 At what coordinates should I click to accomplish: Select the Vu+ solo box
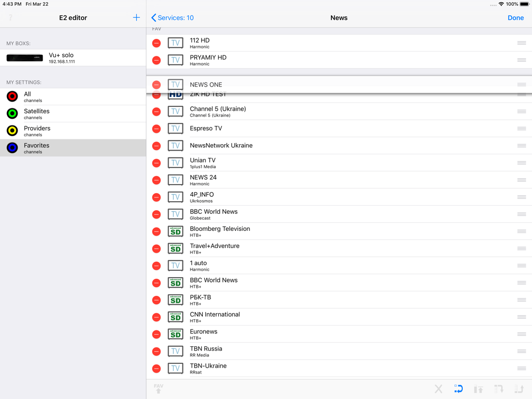[73, 57]
